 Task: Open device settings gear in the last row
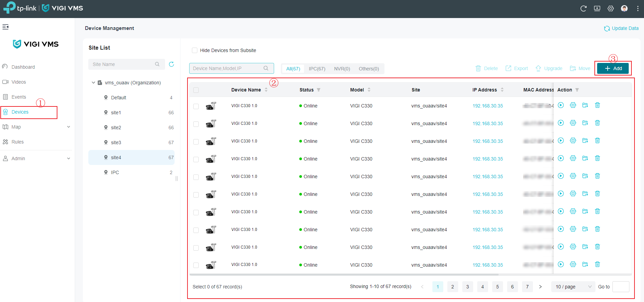pyautogui.click(x=573, y=265)
